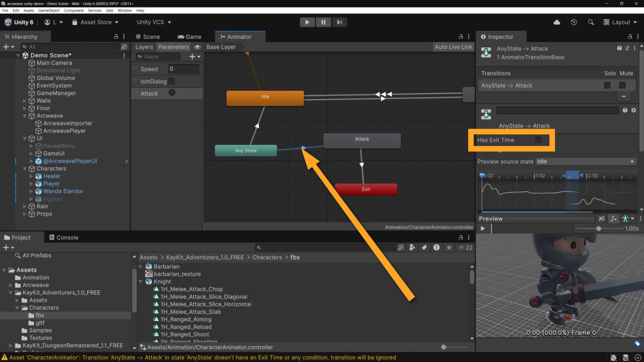Click the Pause button in toolbar
This screenshot has width=644, height=362.
click(323, 22)
